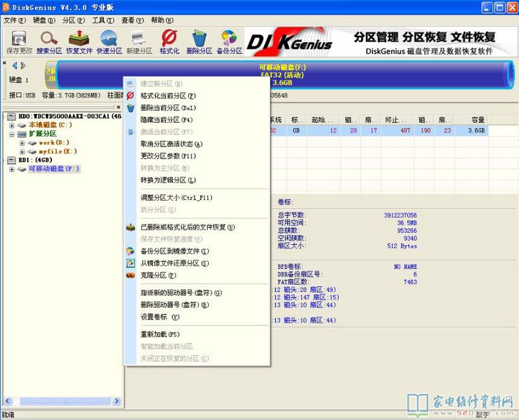Screen dimensions: 519x420
Task: Select 隐藏当前分区(F4) in context menu
Action: (x=197, y=119)
